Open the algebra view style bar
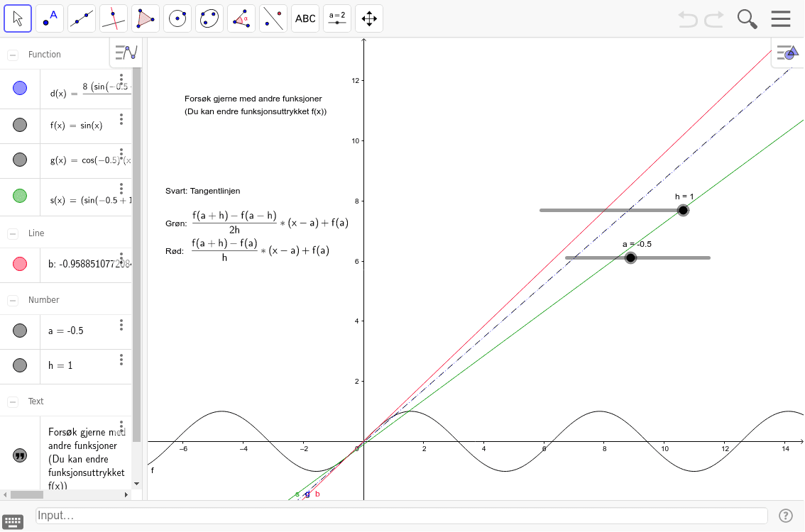This screenshot has height=532, width=805. [126, 52]
